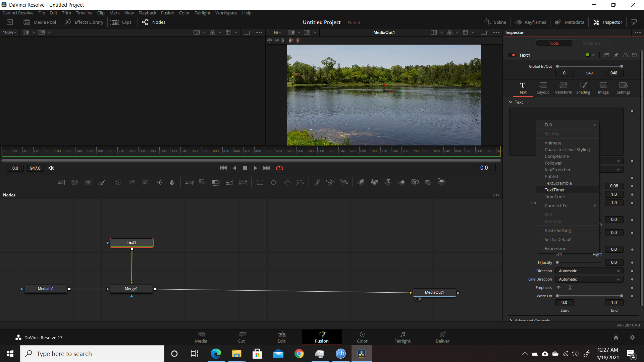
Task: Toggle the Text1 enable switch
Action: point(512,55)
